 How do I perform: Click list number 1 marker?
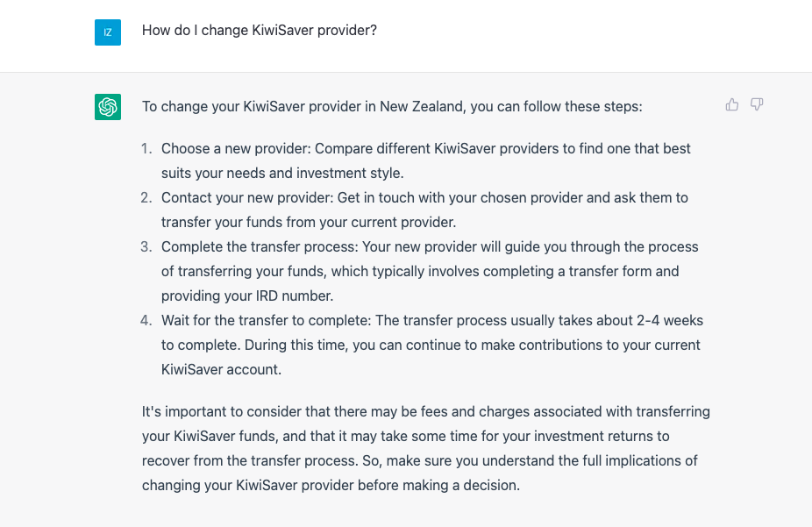click(146, 148)
